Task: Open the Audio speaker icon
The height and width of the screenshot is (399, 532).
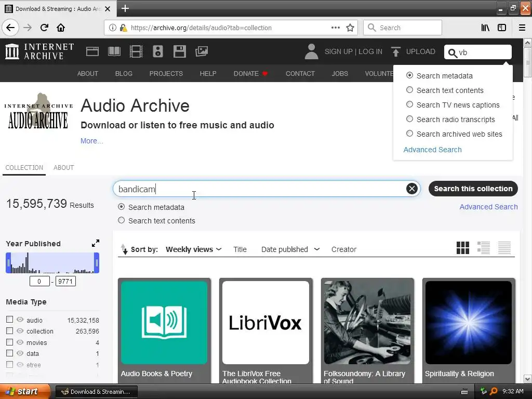Action: click(158, 51)
